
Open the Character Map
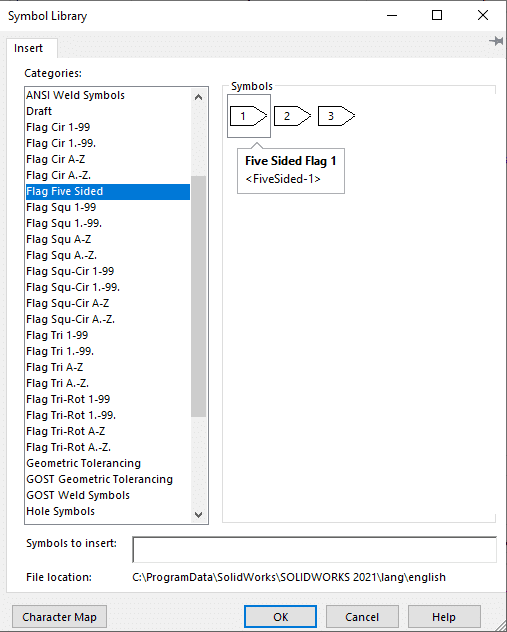(60, 617)
